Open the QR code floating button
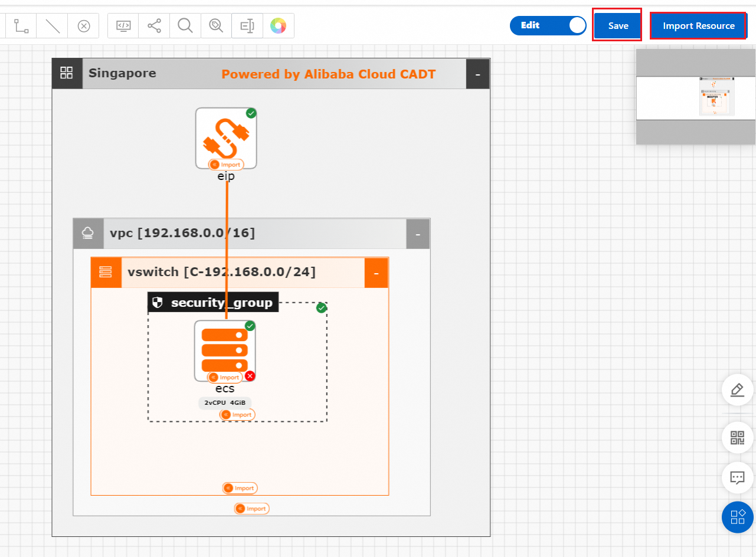The width and height of the screenshot is (756, 557). click(x=737, y=438)
